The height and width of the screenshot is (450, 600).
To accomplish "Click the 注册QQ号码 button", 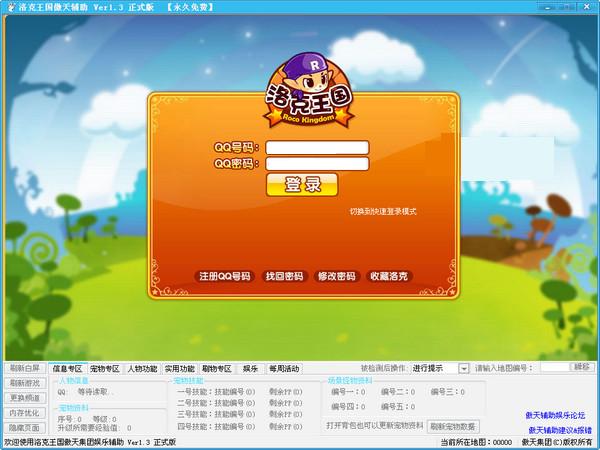I will (x=225, y=276).
